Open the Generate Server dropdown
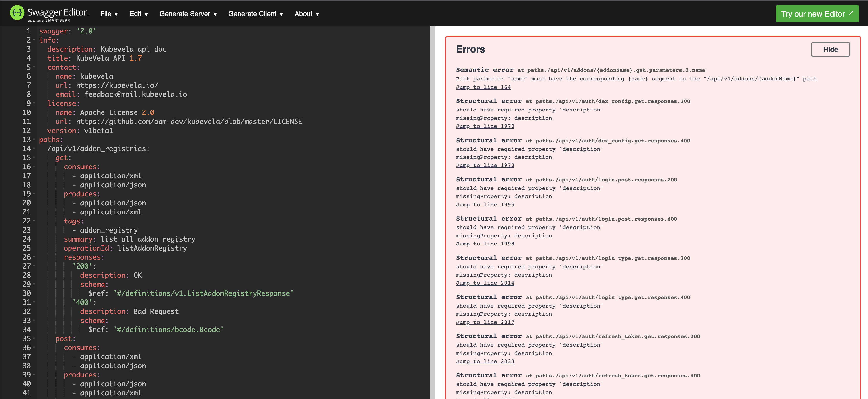This screenshot has width=868, height=399. 188,14
